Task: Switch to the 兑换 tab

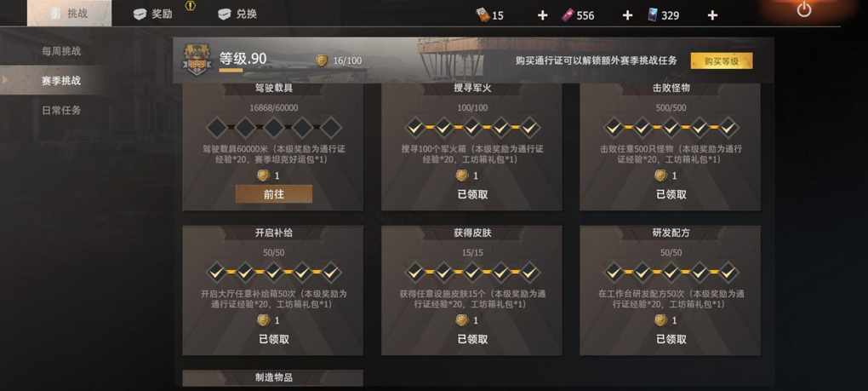Action: coord(237,14)
